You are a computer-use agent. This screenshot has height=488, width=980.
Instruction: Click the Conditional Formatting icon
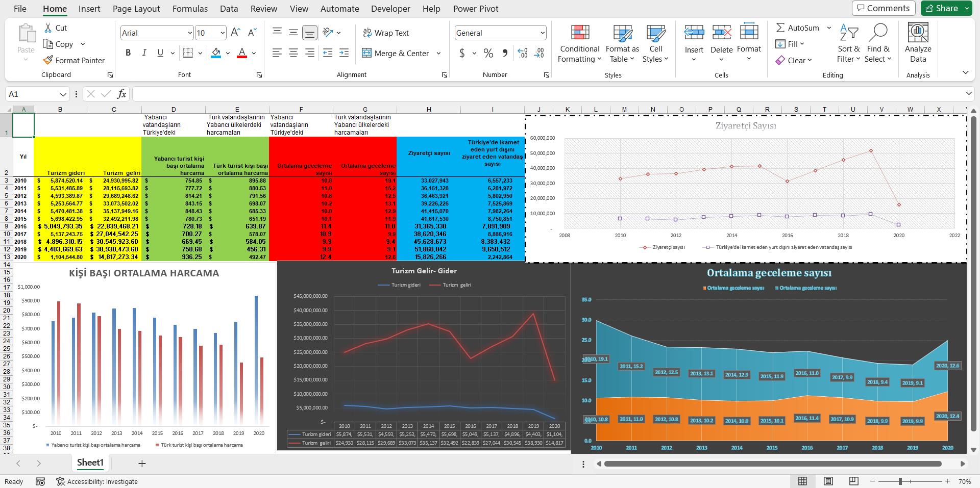pos(579,33)
